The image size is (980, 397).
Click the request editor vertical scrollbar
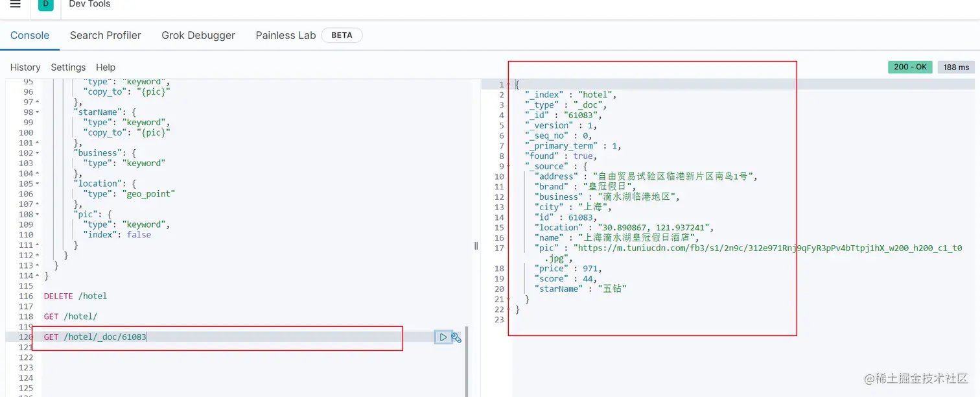[x=466, y=361]
